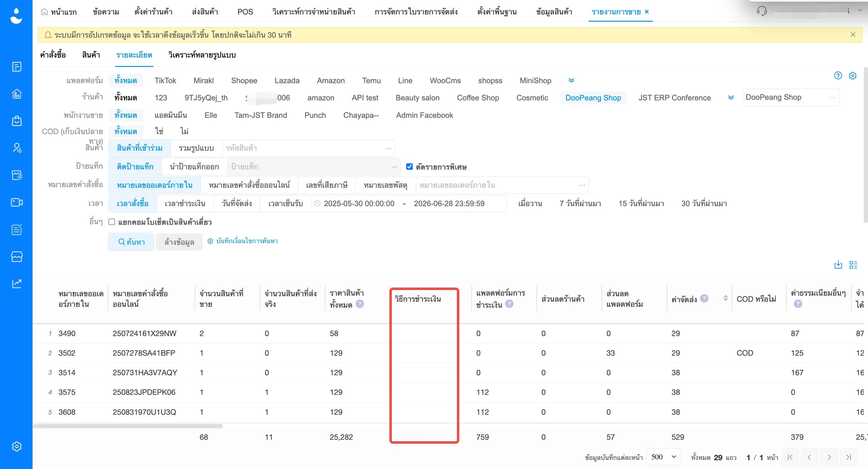Open the orders document icon in sidebar
868x469 pixels.
tap(17, 67)
